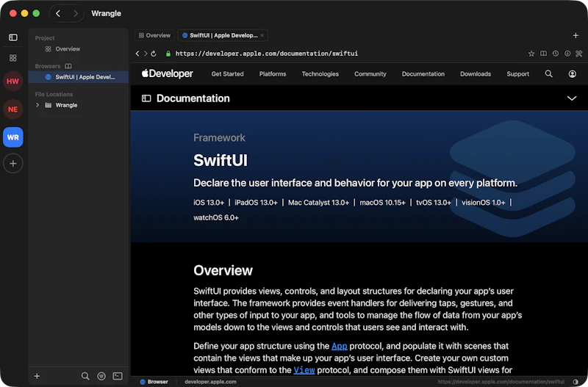Open sidebar search magnifier icon
Viewport: 588px width, 387px height.
pos(85,376)
